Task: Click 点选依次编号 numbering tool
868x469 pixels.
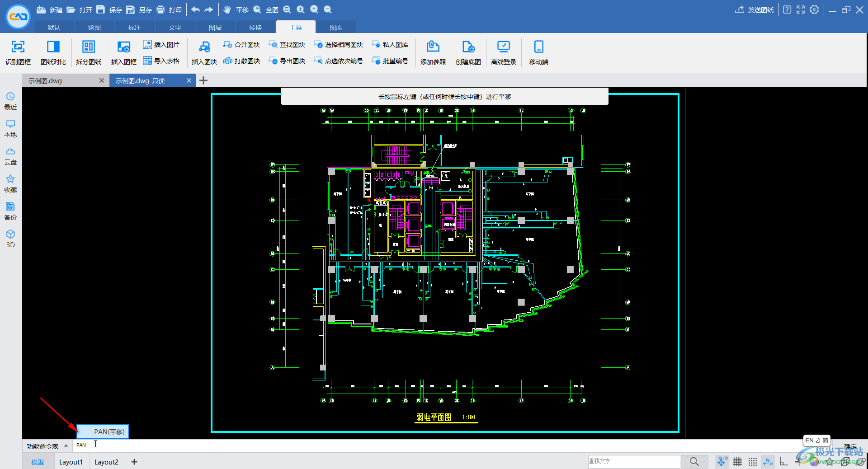Action: (339, 61)
